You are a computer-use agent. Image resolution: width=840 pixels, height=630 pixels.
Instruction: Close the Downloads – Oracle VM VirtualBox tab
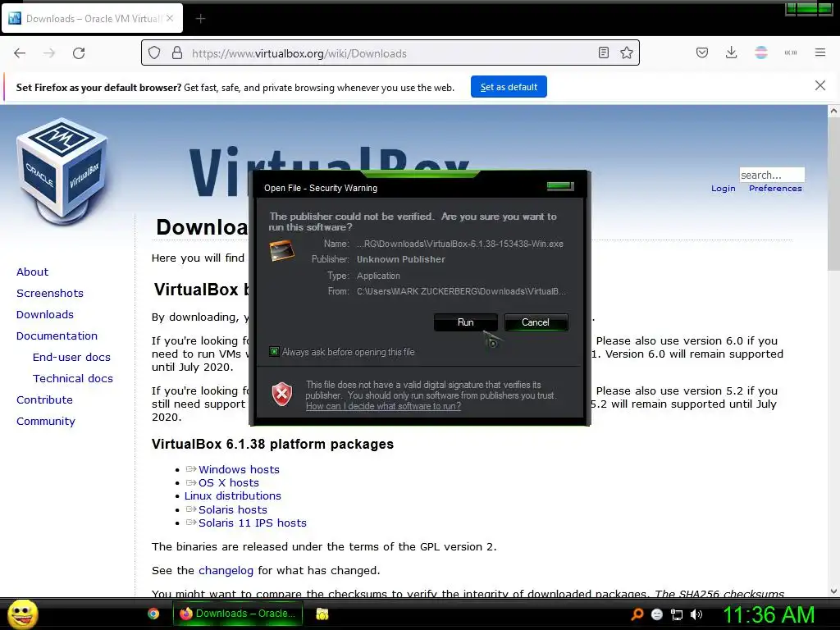coord(170,18)
